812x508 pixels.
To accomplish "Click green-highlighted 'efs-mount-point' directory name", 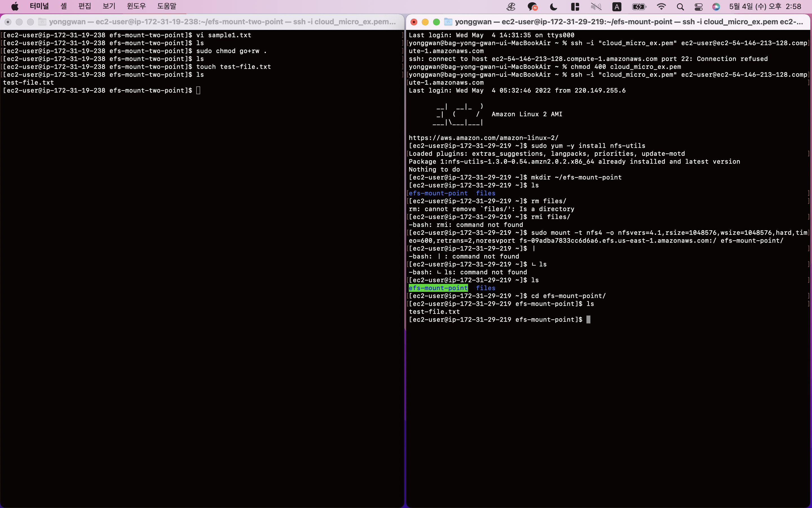I will [x=438, y=288].
